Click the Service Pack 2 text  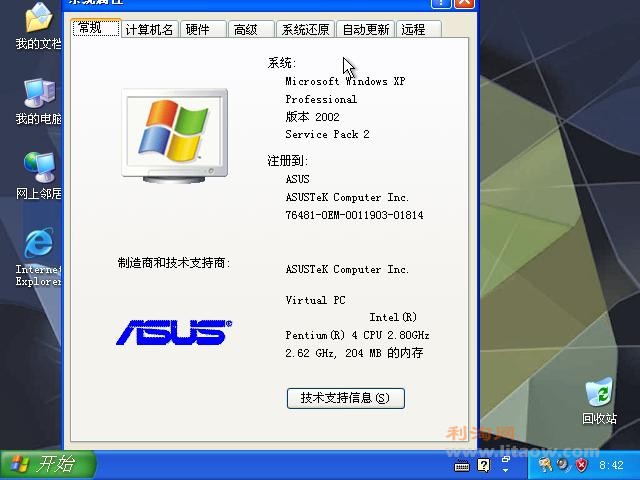(x=327, y=134)
